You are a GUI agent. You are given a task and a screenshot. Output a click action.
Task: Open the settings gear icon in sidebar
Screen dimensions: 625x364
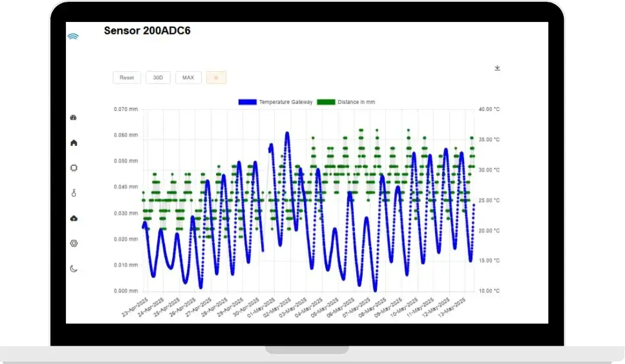74,243
